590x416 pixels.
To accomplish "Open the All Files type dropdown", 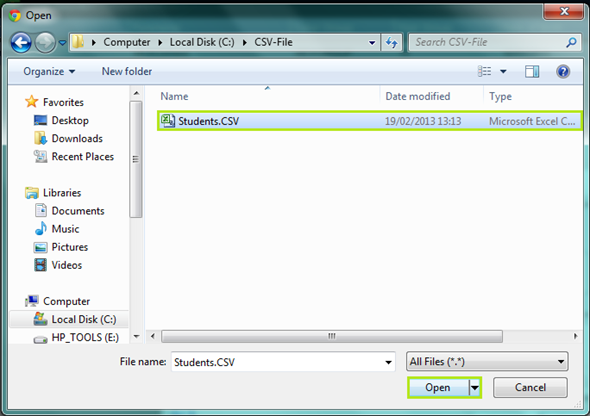I will [487, 362].
